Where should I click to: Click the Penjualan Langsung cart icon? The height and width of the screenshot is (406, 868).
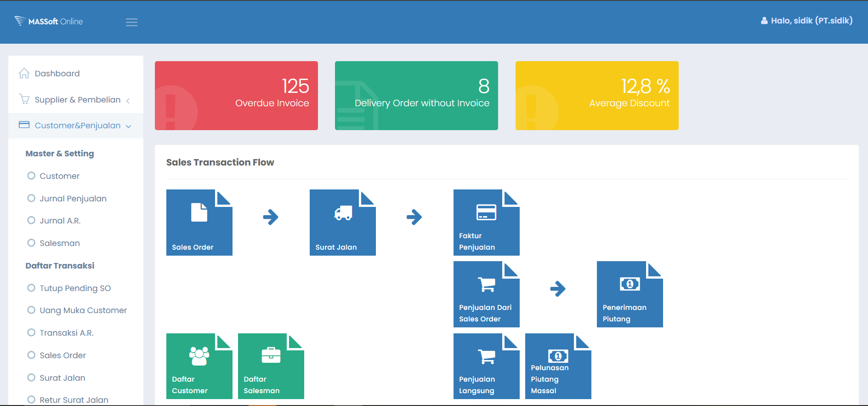coord(487,357)
